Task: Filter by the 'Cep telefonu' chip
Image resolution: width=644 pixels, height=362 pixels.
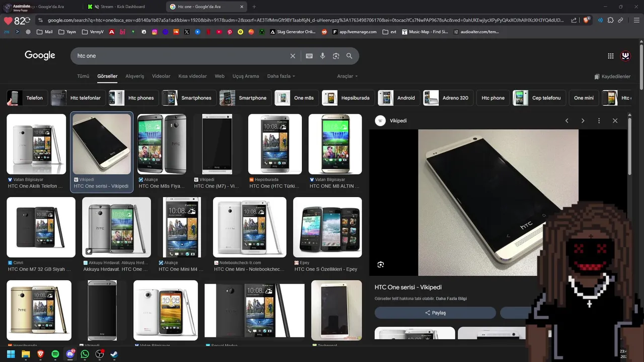Action: coord(539,98)
